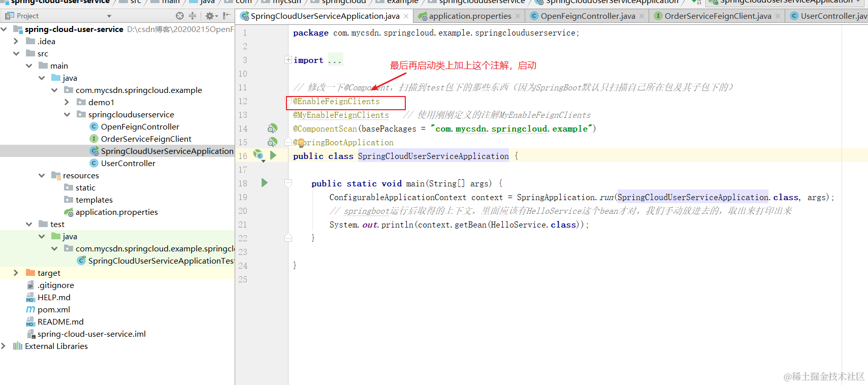Click the ConfigurableApplicationContext type name
Viewport: 868px width, 385px height.
tap(398, 197)
